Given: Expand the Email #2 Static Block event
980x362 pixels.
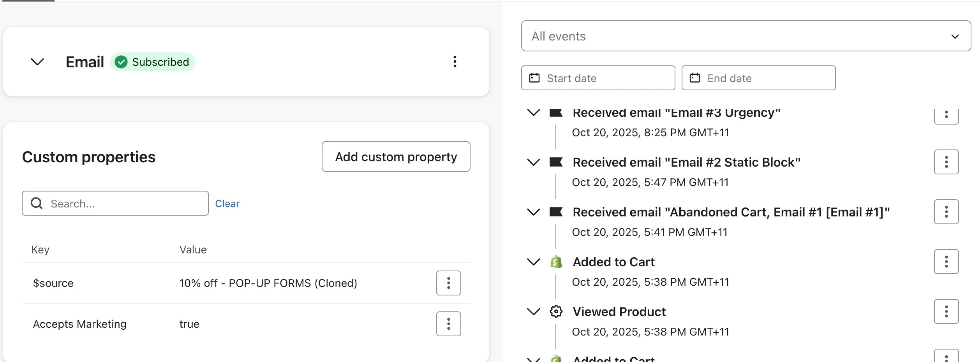Looking at the screenshot, I should [533, 162].
